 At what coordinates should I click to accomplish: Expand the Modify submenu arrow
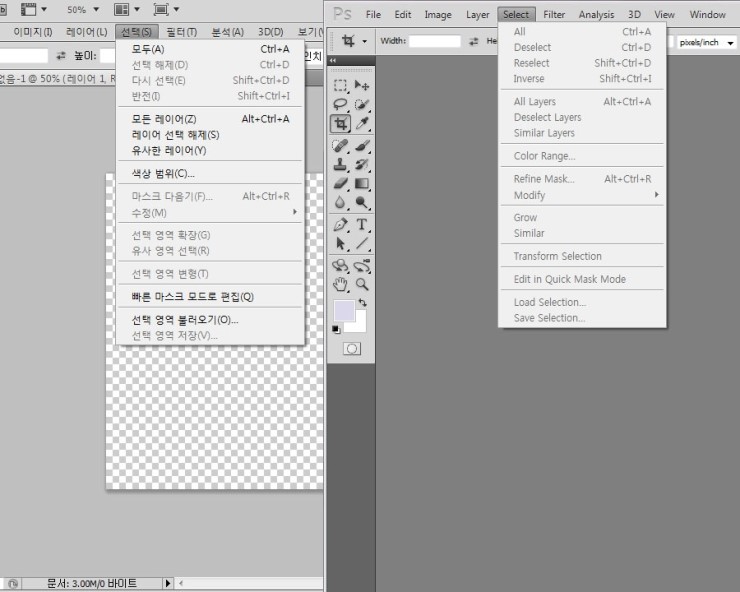656,195
